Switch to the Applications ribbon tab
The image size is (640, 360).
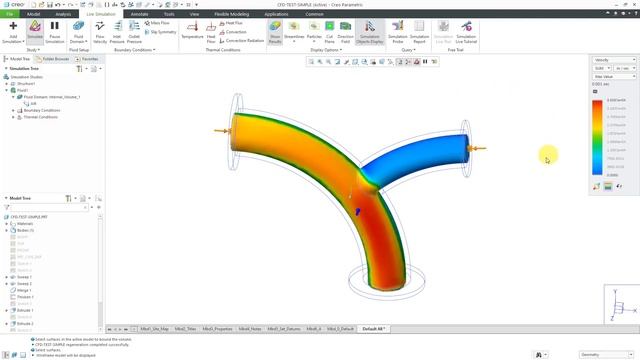276,14
